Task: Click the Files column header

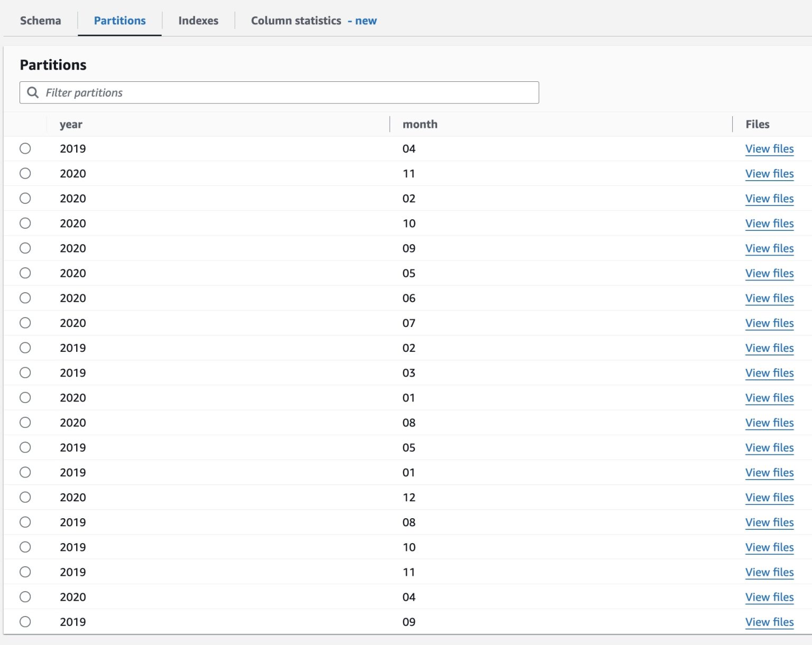Action: [757, 124]
